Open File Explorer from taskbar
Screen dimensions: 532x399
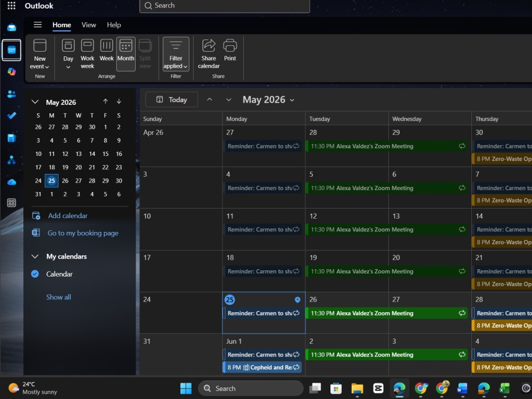[x=357, y=388]
